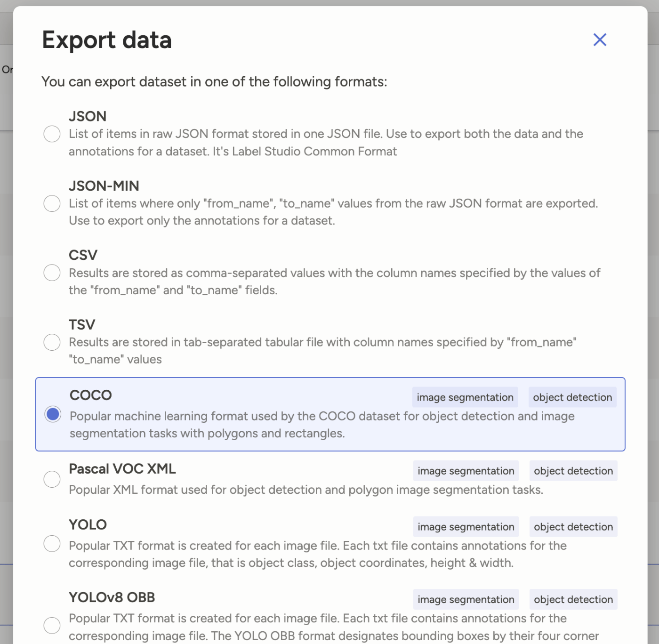Click YOLOv8 OBB object detection tag
Viewport: 659px width, 644px height.
click(573, 599)
